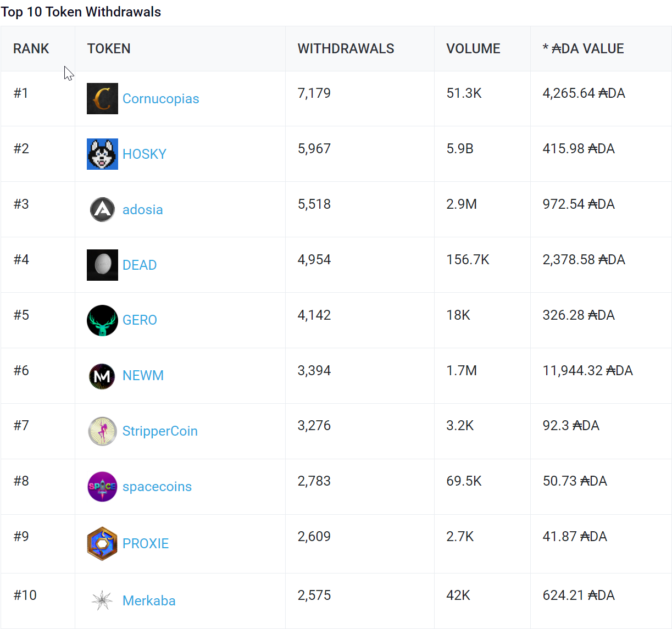672x629 pixels.
Task: Click the Top 10 Token Withdrawals heading
Action: [81, 12]
